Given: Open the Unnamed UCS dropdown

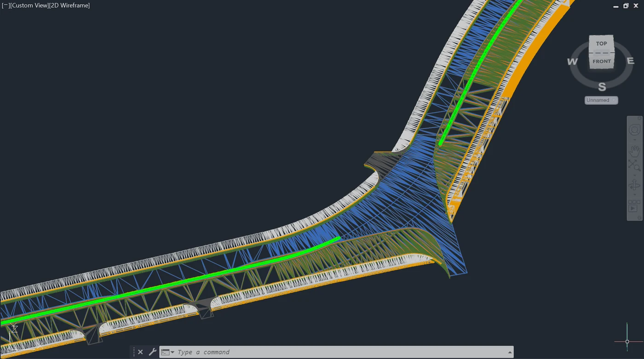Looking at the screenshot, I should (601, 100).
